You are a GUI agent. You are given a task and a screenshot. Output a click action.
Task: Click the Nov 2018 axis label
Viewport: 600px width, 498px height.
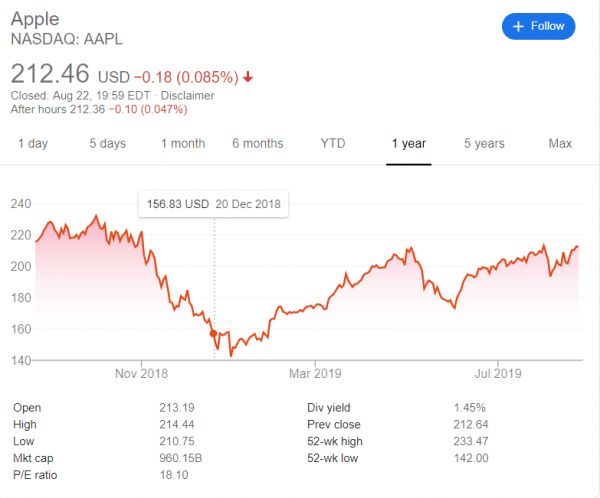coord(142,374)
